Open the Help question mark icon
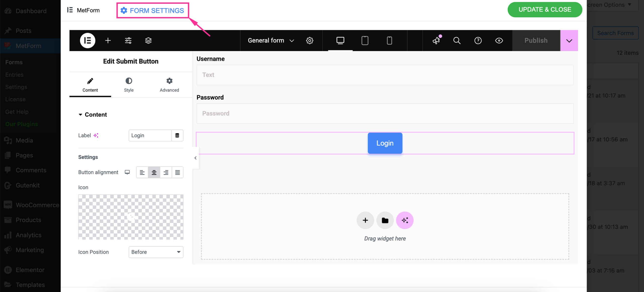The image size is (644, 292). coord(478,40)
